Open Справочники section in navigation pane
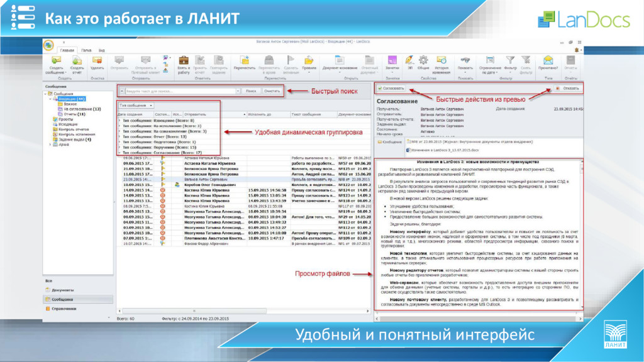 click(77, 309)
